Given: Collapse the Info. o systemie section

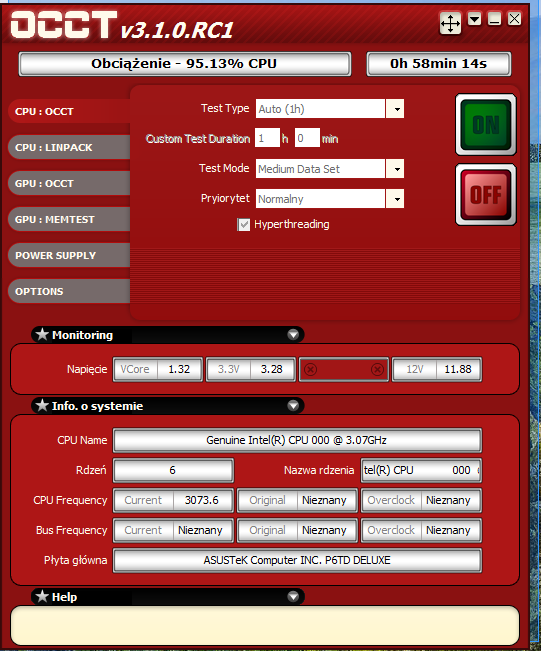Looking at the screenshot, I should point(294,406).
